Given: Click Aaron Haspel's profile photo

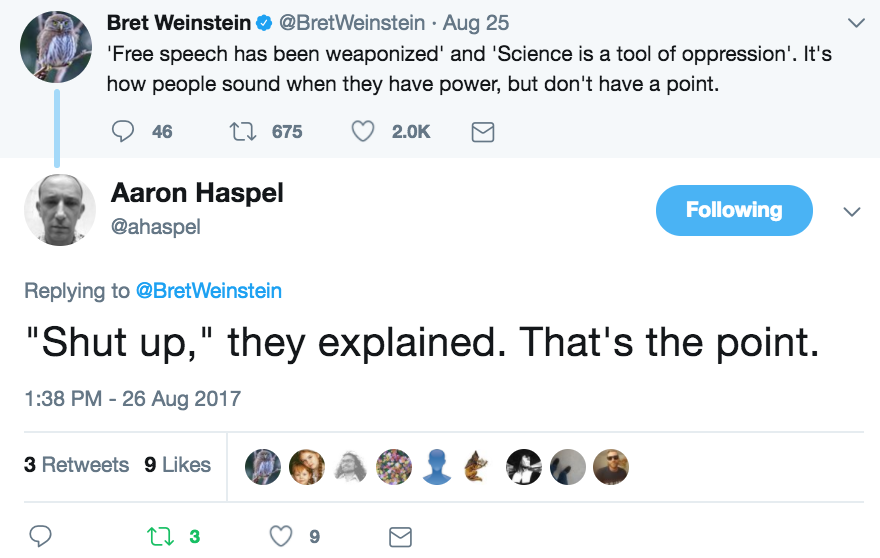Looking at the screenshot, I should tap(59, 209).
